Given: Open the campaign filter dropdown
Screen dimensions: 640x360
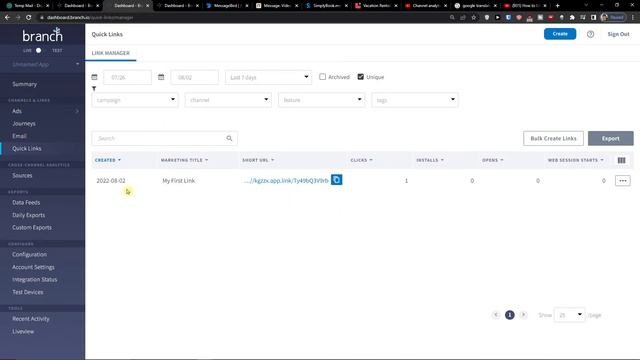Looking at the screenshot, I should [135, 100].
